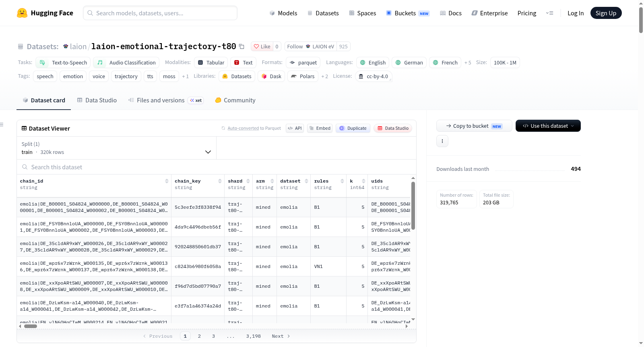Click the Duplicate button
The height and width of the screenshot is (347, 644).
pos(353,128)
